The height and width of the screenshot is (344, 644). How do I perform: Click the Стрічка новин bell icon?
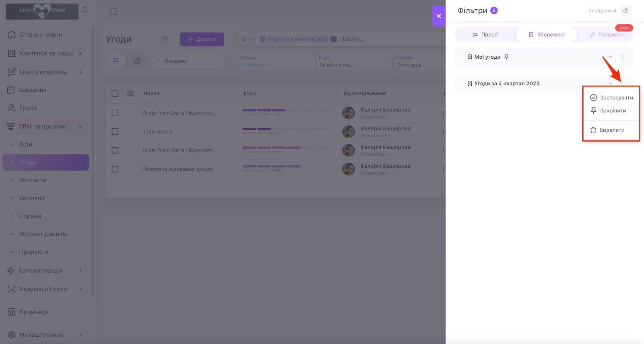[x=12, y=35]
